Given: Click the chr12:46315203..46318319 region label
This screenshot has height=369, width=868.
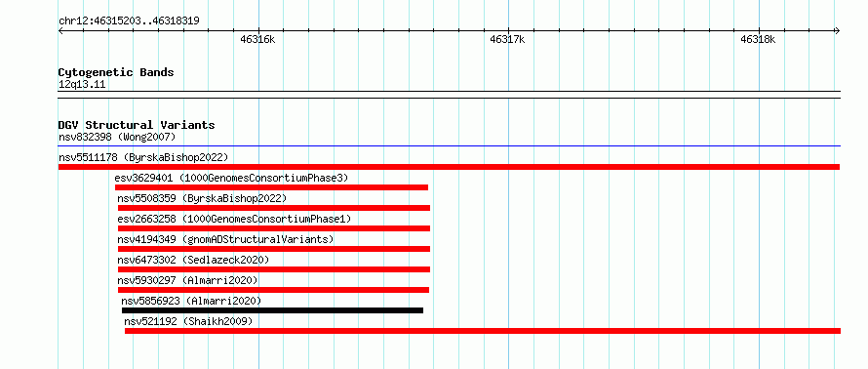Looking at the screenshot, I should click(129, 21).
